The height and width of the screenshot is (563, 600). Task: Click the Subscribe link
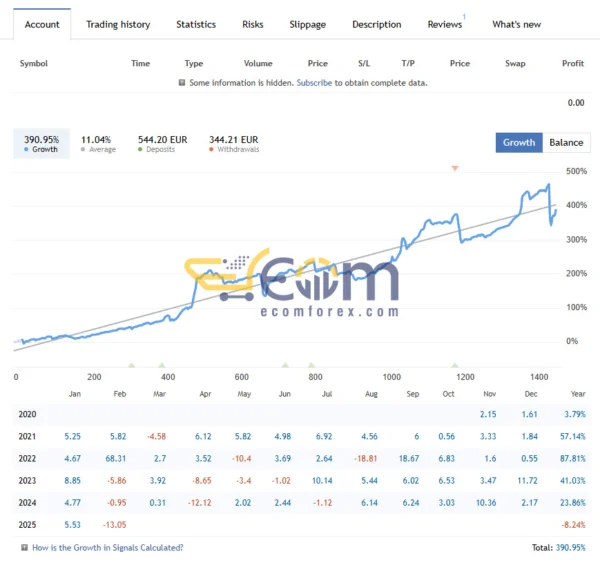(314, 82)
